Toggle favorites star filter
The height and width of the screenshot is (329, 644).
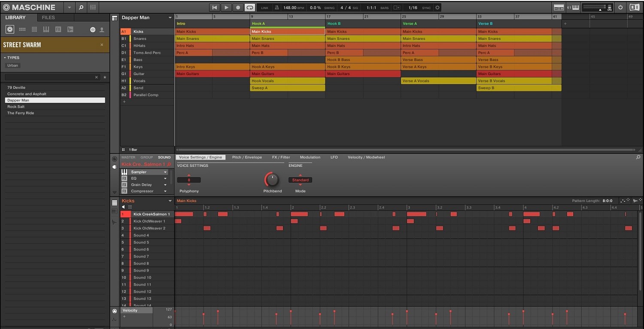click(105, 77)
